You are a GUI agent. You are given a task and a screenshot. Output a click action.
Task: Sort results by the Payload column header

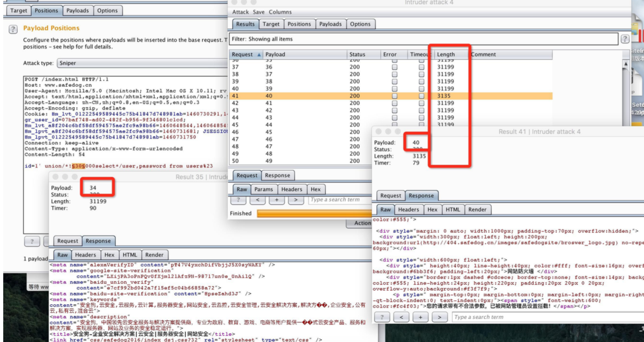[x=305, y=54]
